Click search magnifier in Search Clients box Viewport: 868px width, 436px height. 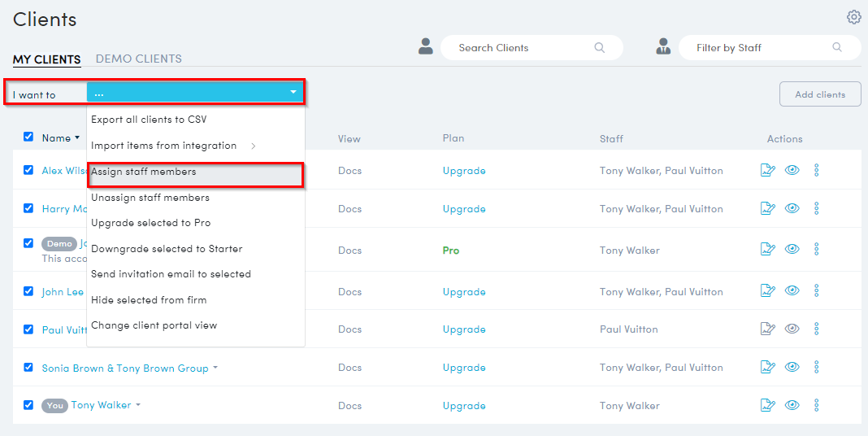point(600,48)
